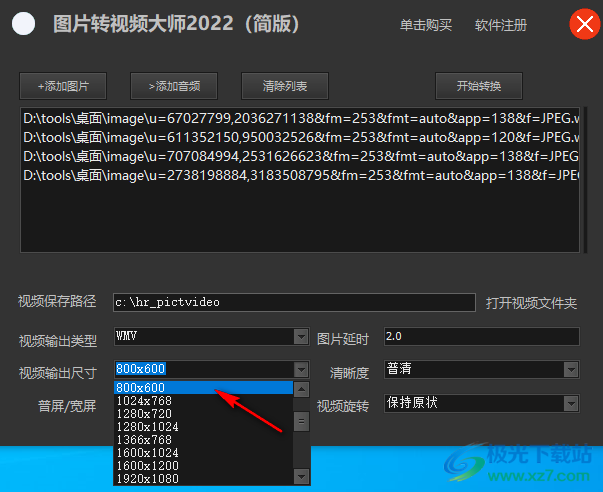603x492 pixels.
Task: Collapse the 视频输出尺寸 dropdown arrow
Action: 301,370
